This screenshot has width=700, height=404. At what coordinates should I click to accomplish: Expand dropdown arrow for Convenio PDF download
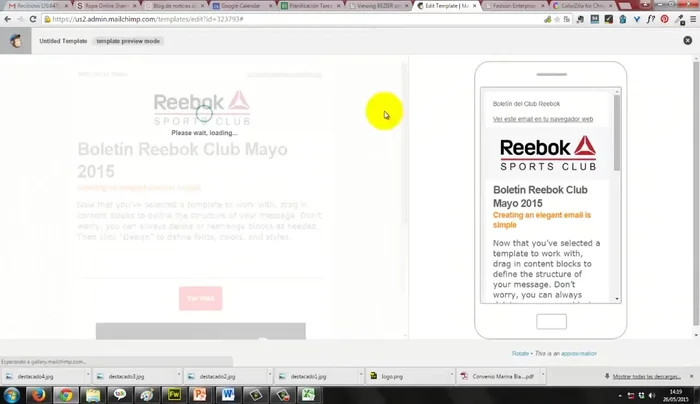543,375
